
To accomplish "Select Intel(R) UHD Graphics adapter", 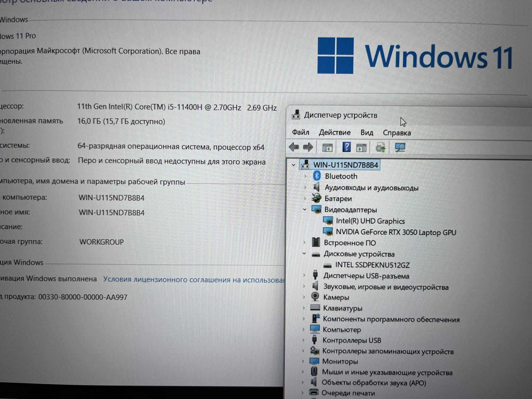I will tap(370, 221).
